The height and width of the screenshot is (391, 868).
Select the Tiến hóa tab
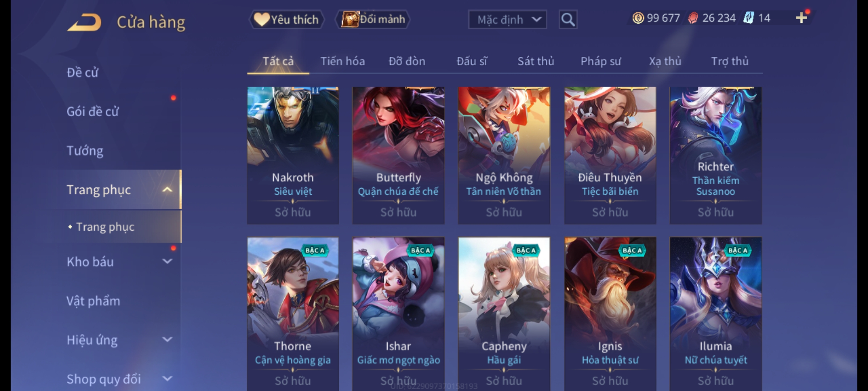coord(342,61)
